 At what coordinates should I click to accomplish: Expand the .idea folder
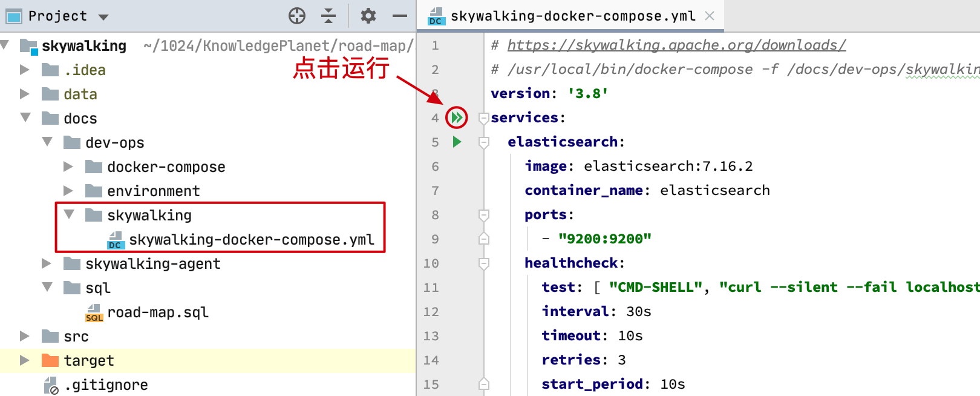(x=25, y=70)
